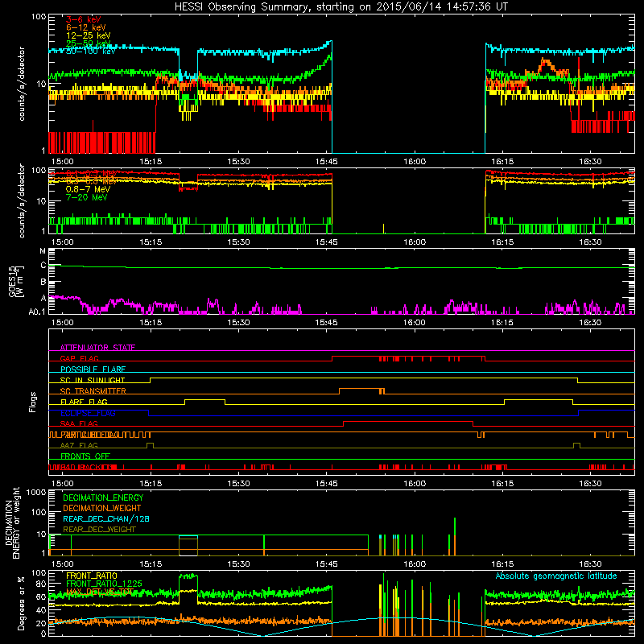
Task: Click the red '3-6 keV' legend label
Action: point(84,19)
